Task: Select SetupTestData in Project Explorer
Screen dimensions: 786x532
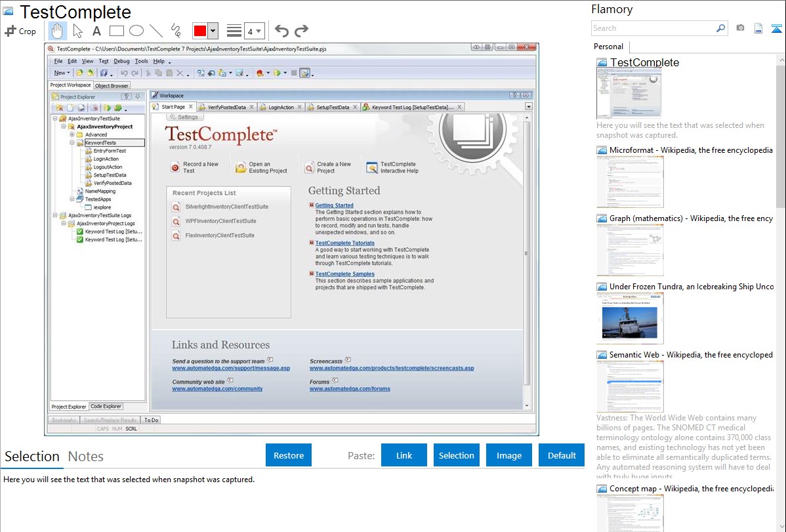Action: click(110, 175)
